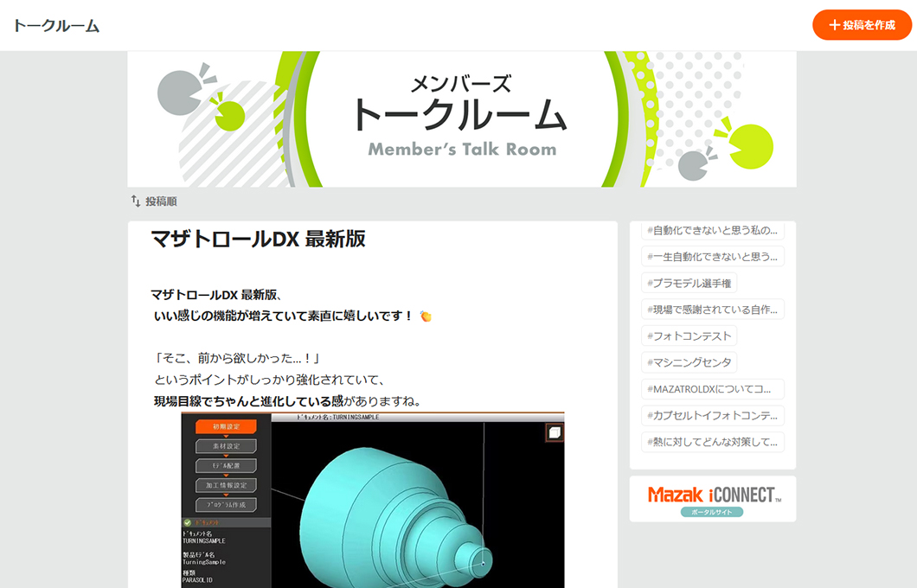Viewport: 917px width, 588px height.
Task: Click the モデル配置 step in the screenshot
Action: [226, 466]
